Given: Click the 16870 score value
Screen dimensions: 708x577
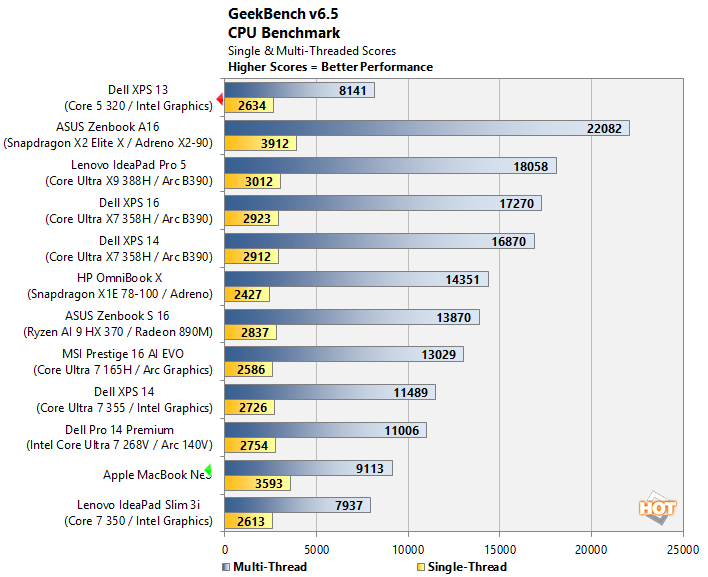Looking at the screenshot, I should (509, 242).
